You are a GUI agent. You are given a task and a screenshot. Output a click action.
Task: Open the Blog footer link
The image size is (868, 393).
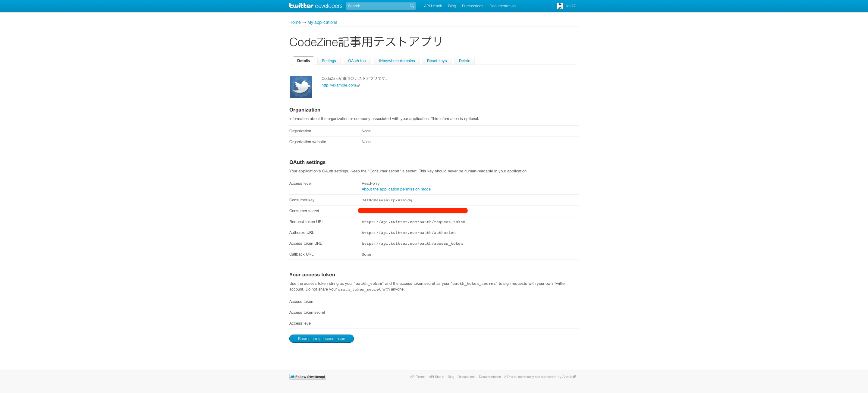coord(451,377)
